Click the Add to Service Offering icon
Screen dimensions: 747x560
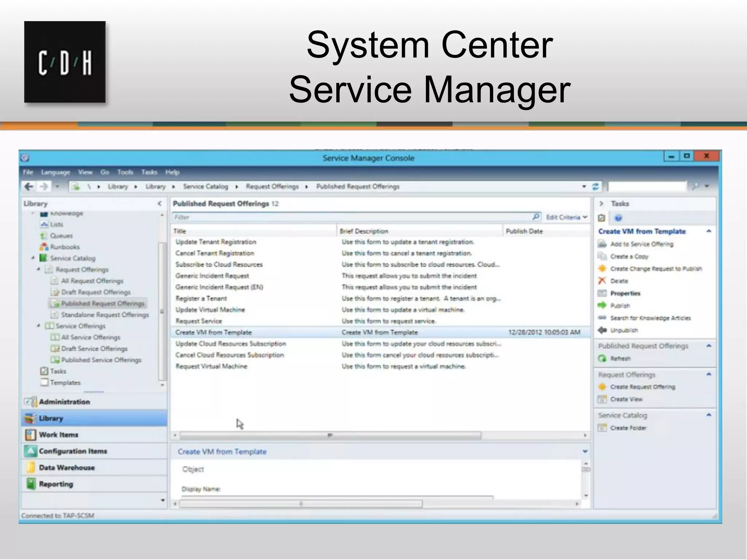pyautogui.click(x=602, y=244)
